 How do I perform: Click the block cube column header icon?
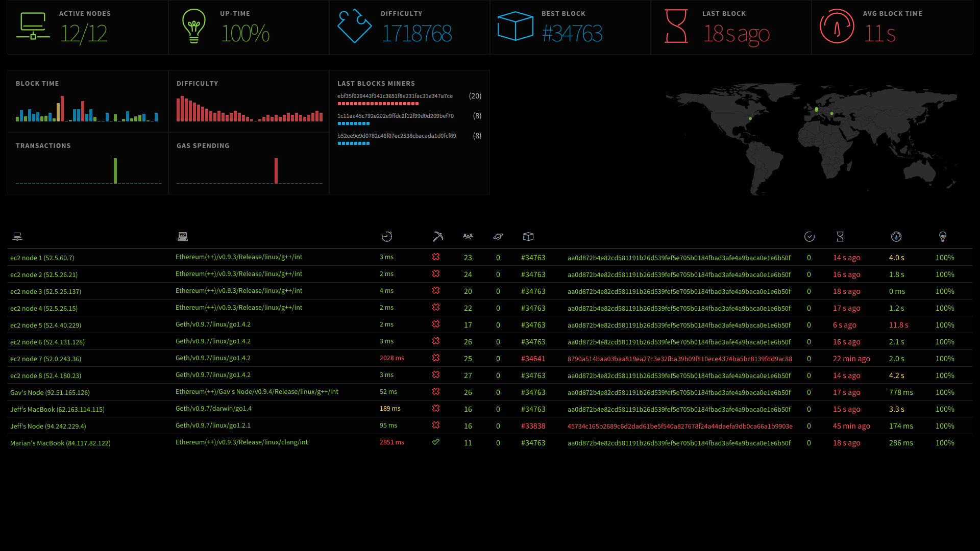pyautogui.click(x=528, y=237)
